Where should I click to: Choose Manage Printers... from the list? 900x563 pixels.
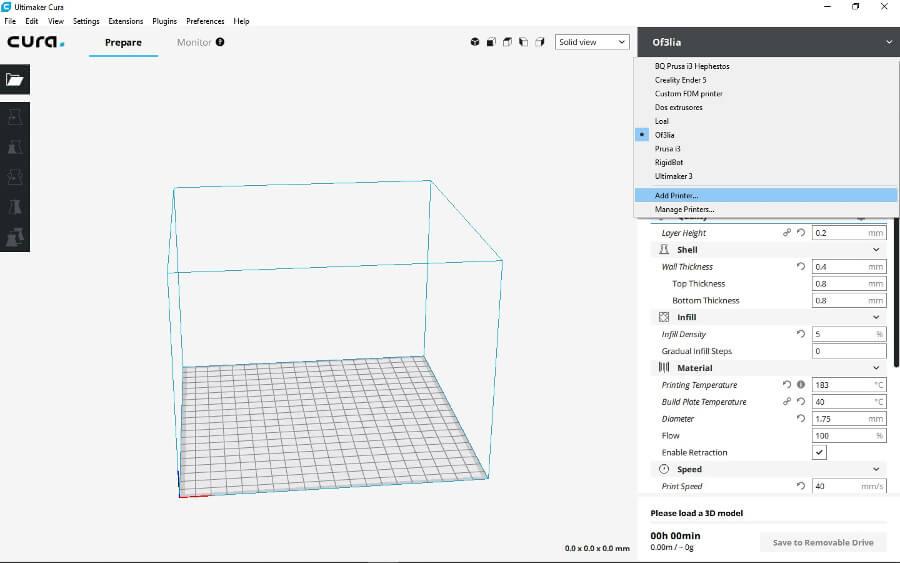click(x=766, y=209)
